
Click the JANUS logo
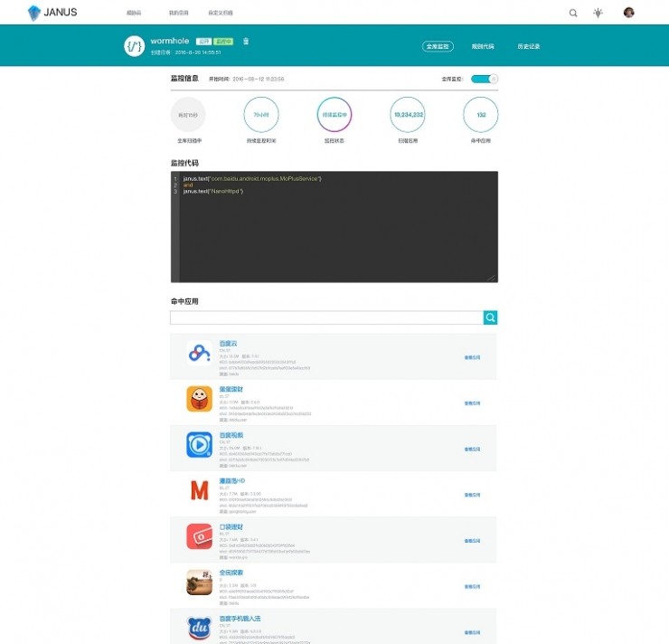[52, 13]
